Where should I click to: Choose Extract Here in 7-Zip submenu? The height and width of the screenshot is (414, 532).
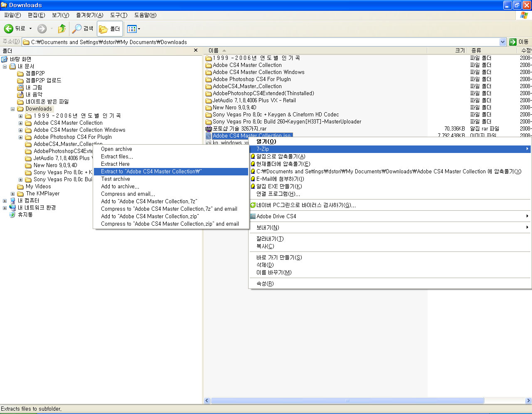pyautogui.click(x=171, y=164)
